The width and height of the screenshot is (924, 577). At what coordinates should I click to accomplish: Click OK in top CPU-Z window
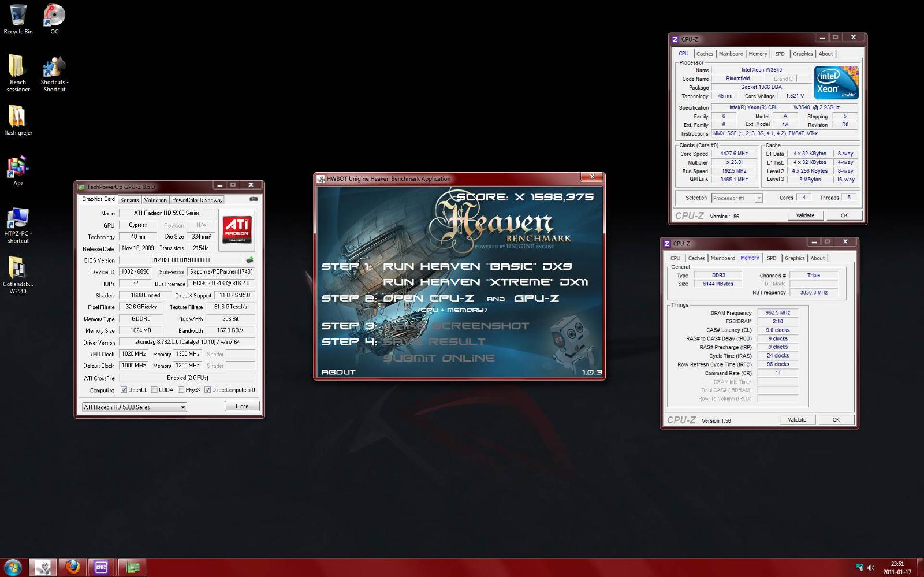[x=844, y=215]
